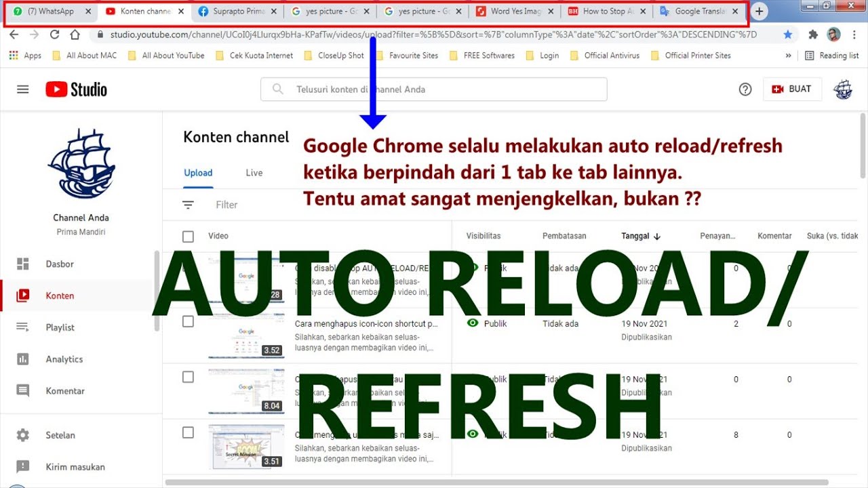Open the YouTube Studio hamburger menu
The height and width of the screenshot is (488, 868).
(23, 89)
